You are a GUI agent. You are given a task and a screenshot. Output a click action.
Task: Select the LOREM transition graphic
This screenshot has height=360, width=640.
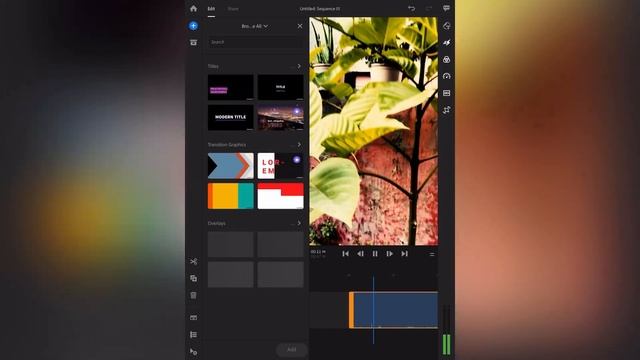(280, 166)
